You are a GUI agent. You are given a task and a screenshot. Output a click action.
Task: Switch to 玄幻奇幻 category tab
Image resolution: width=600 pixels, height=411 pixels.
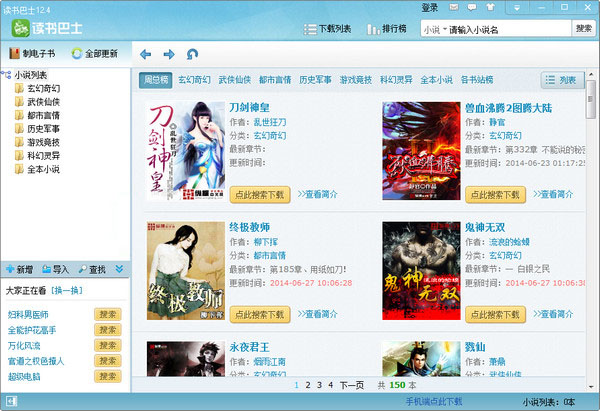[194, 80]
